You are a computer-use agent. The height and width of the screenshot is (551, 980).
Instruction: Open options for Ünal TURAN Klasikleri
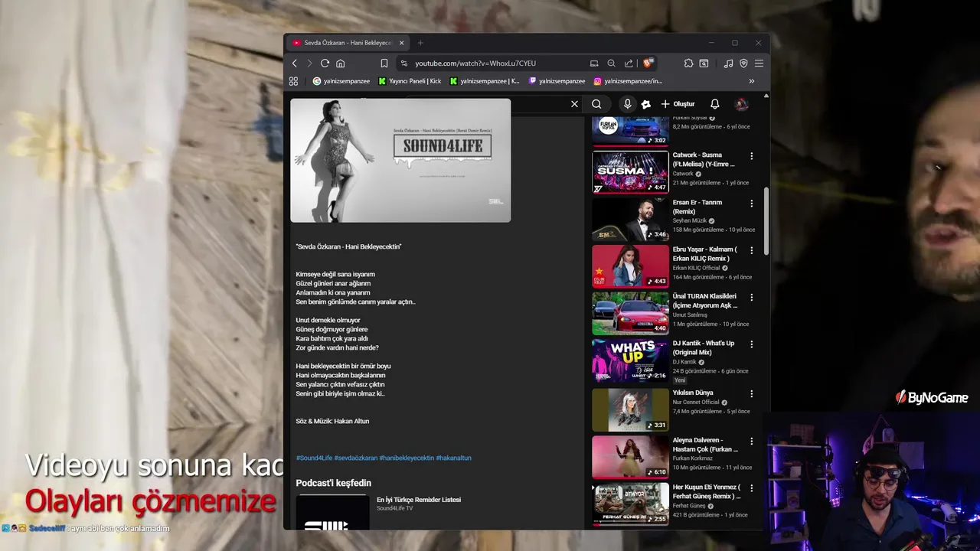(751, 297)
